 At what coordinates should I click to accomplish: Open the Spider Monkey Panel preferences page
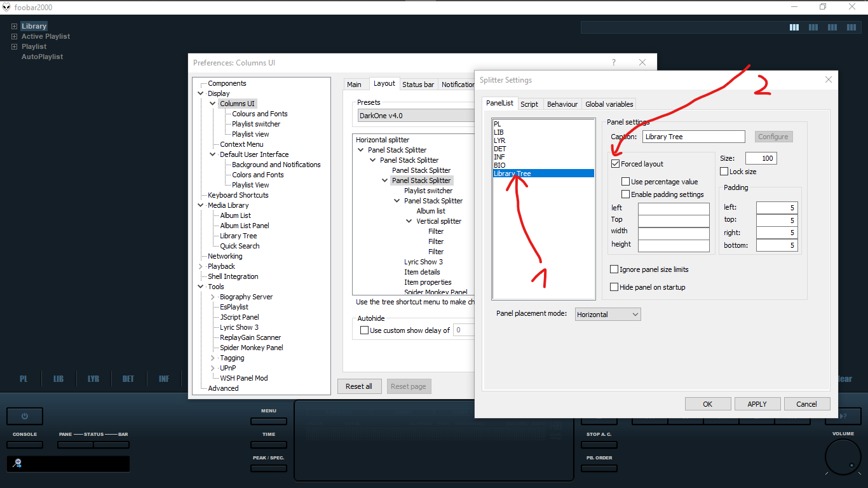[252, 348]
